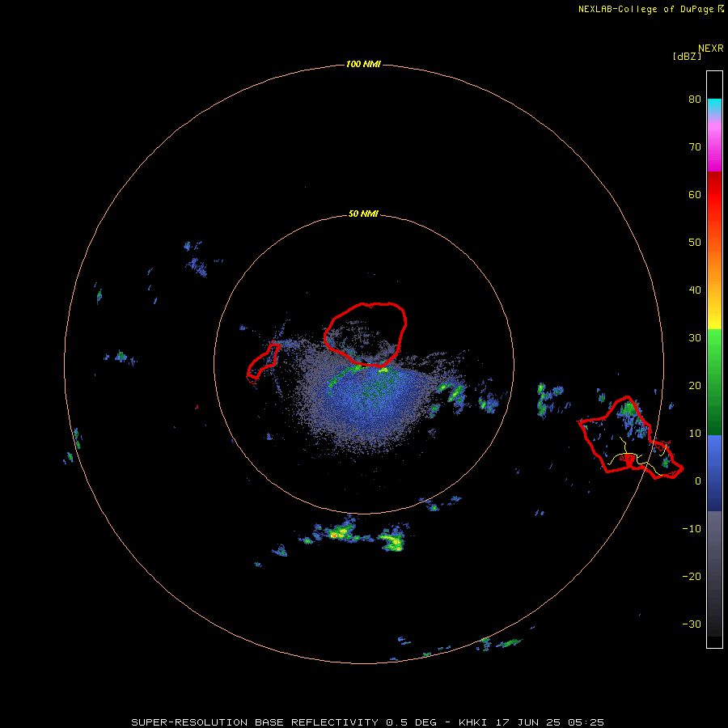The height and width of the screenshot is (728, 728).
Task: Click the 05:25 time in caption
Action: pos(586,722)
